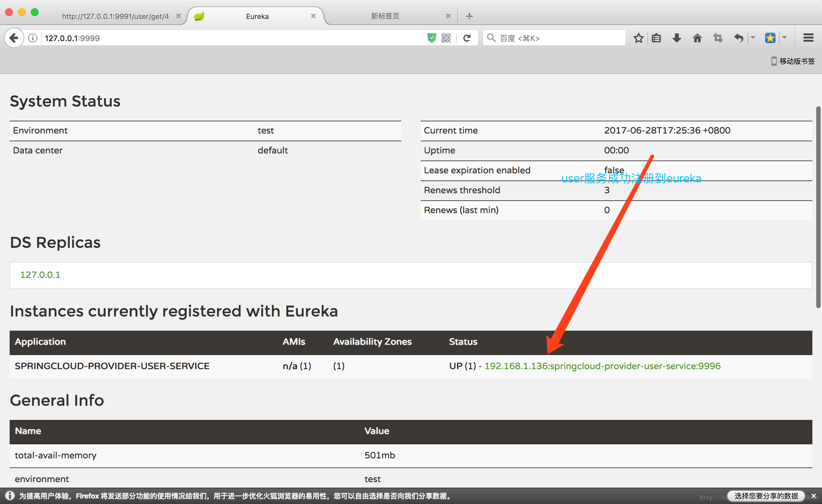Select the Eureka tab
This screenshot has height=504, width=822.
pyautogui.click(x=257, y=16)
